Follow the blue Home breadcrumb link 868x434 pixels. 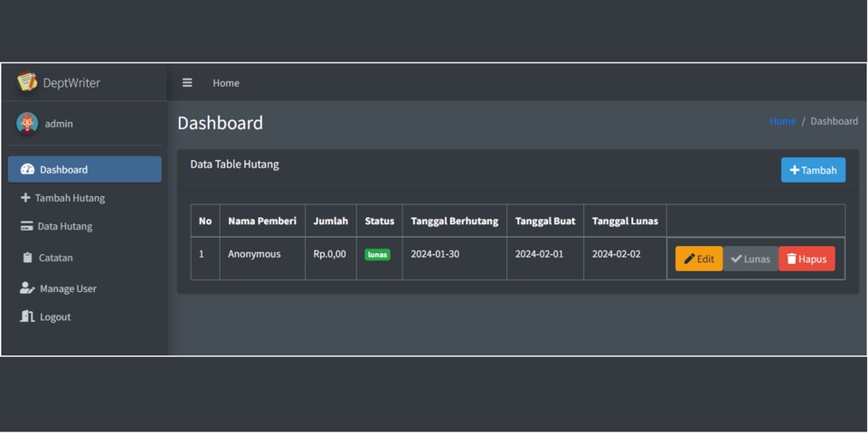tap(782, 121)
